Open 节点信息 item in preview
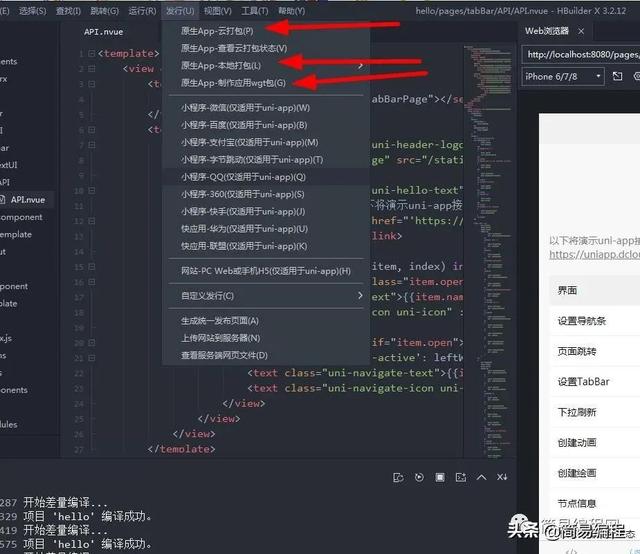 pos(595,503)
